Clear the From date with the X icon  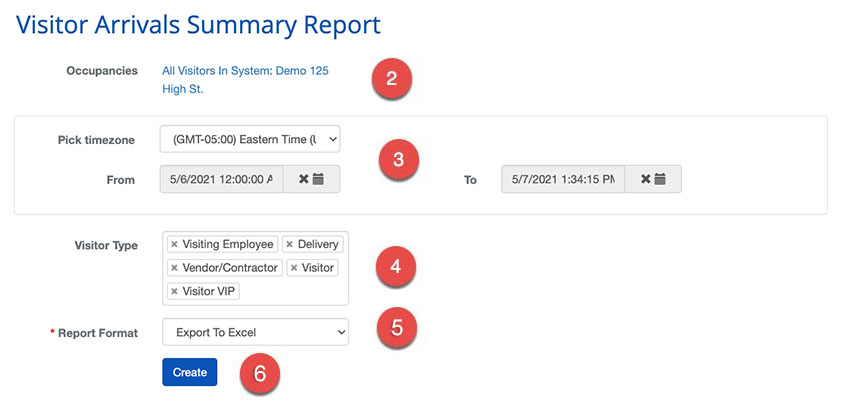click(x=304, y=180)
